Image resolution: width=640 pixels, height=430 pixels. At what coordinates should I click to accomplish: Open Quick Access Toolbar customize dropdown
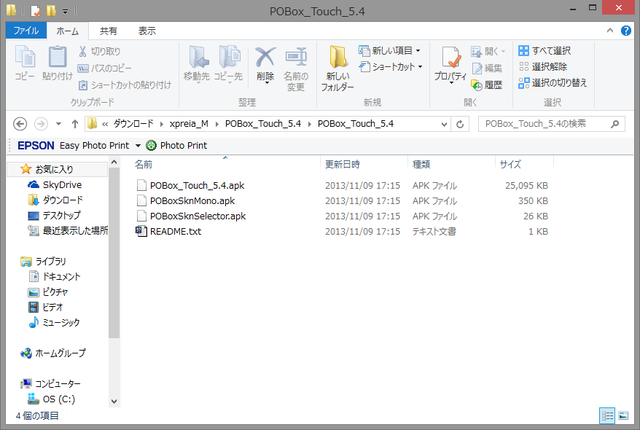click(65, 11)
